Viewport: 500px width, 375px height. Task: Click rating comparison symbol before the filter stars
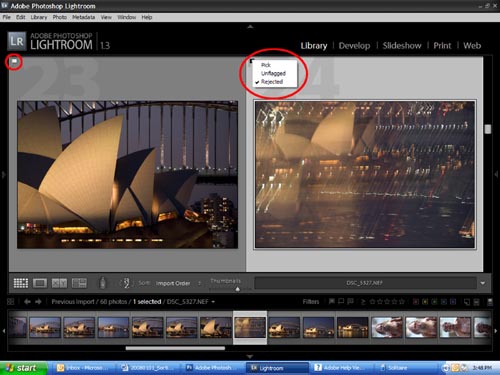point(363,302)
